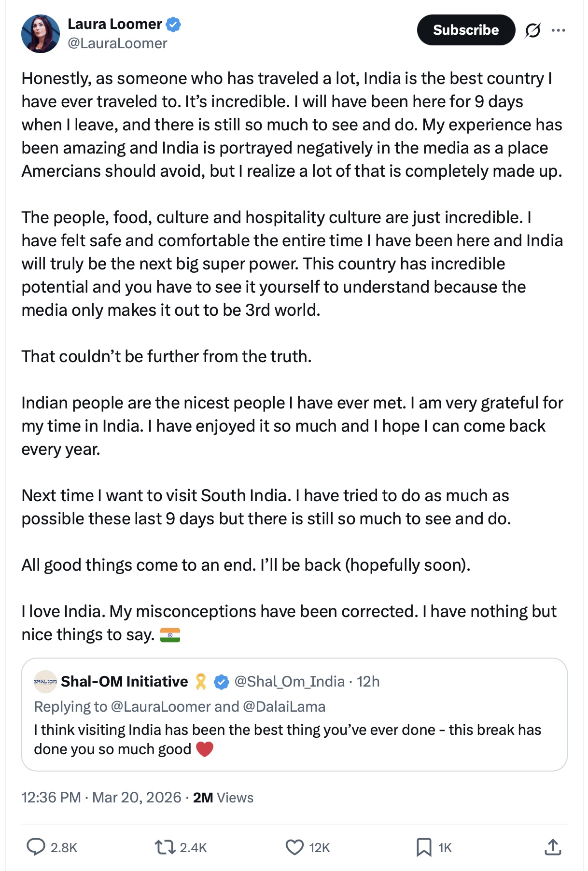The height and width of the screenshot is (871, 588).
Task: Click the Shal-OM Initiative verified badge
Action: pyautogui.click(x=222, y=682)
